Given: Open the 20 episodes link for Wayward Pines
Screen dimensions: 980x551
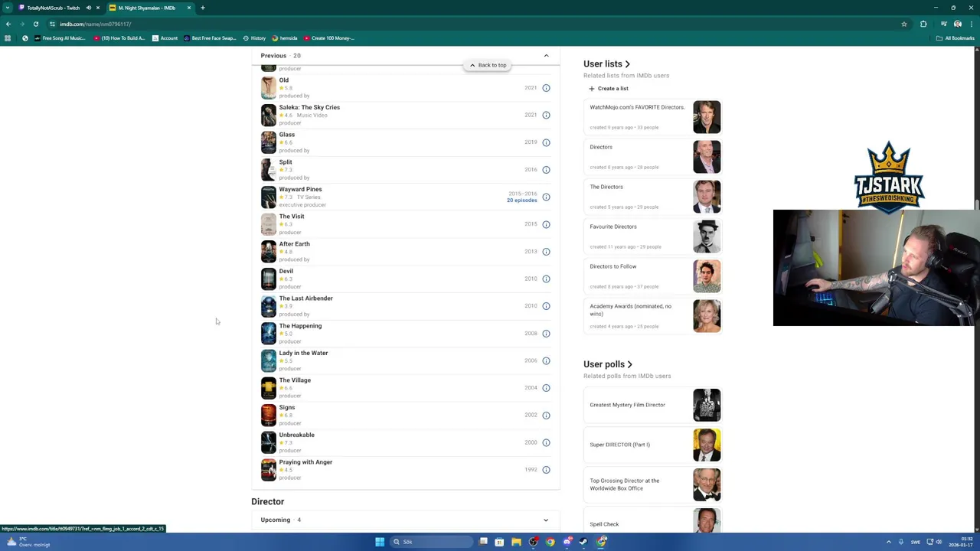Looking at the screenshot, I should (522, 201).
